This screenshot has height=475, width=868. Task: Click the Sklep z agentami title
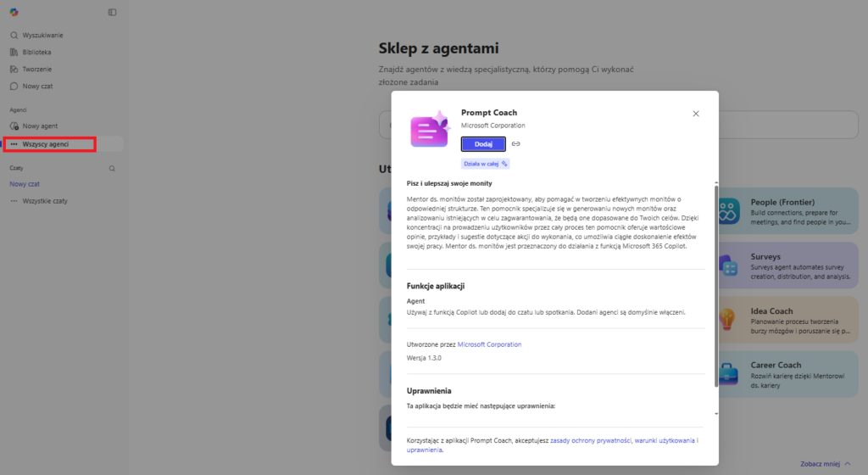click(x=438, y=48)
